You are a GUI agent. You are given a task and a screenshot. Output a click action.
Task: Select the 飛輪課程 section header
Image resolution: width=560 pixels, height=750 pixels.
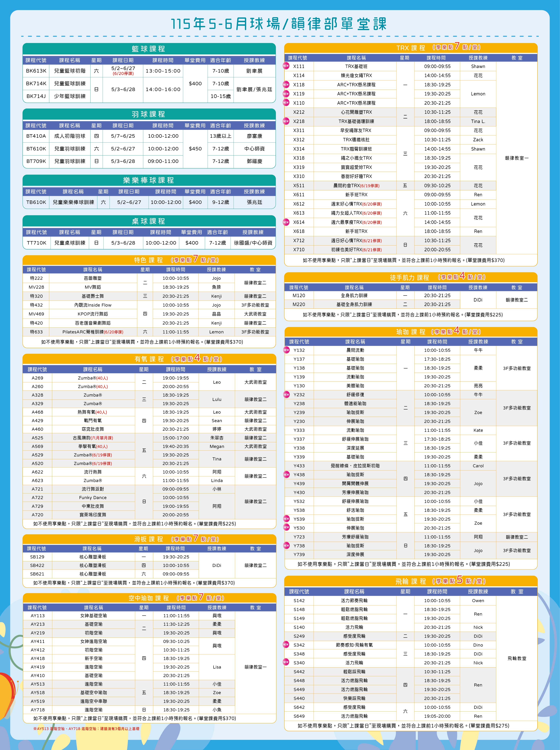coord(411,581)
